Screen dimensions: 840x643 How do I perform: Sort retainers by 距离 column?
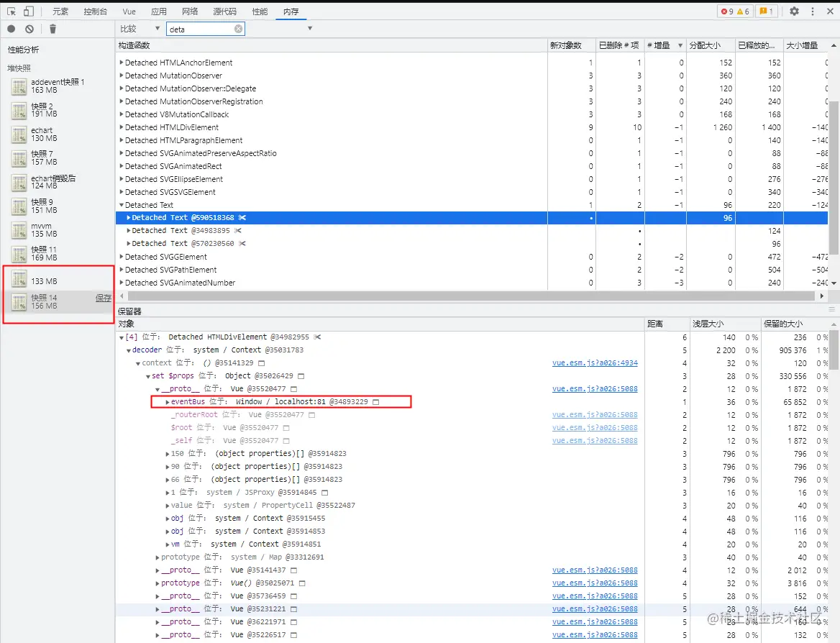tap(667, 324)
